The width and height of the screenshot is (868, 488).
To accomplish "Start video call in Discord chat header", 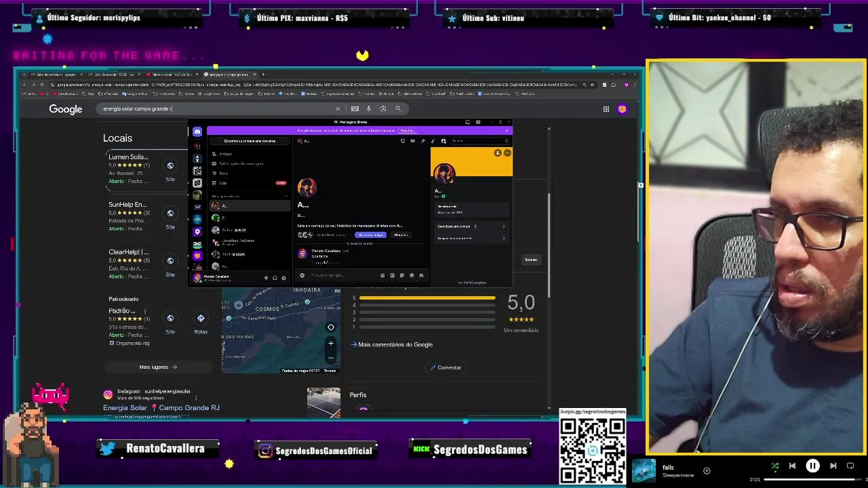I will coord(413,141).
